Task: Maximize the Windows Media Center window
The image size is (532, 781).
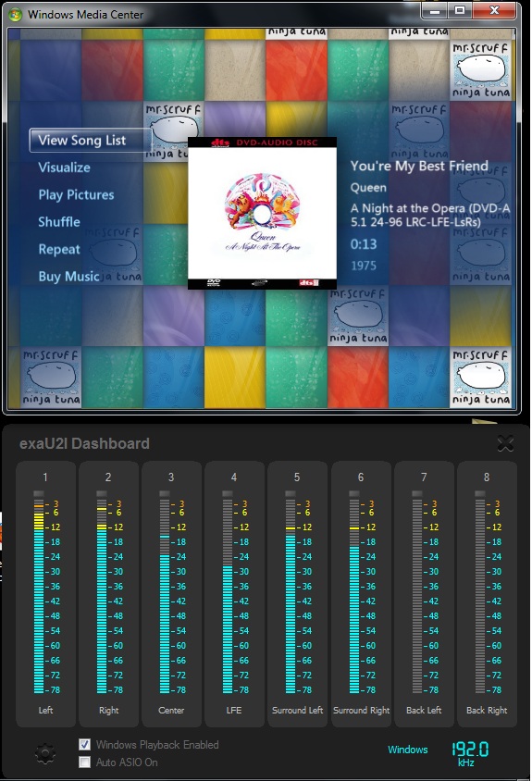Action: (460, 10)
